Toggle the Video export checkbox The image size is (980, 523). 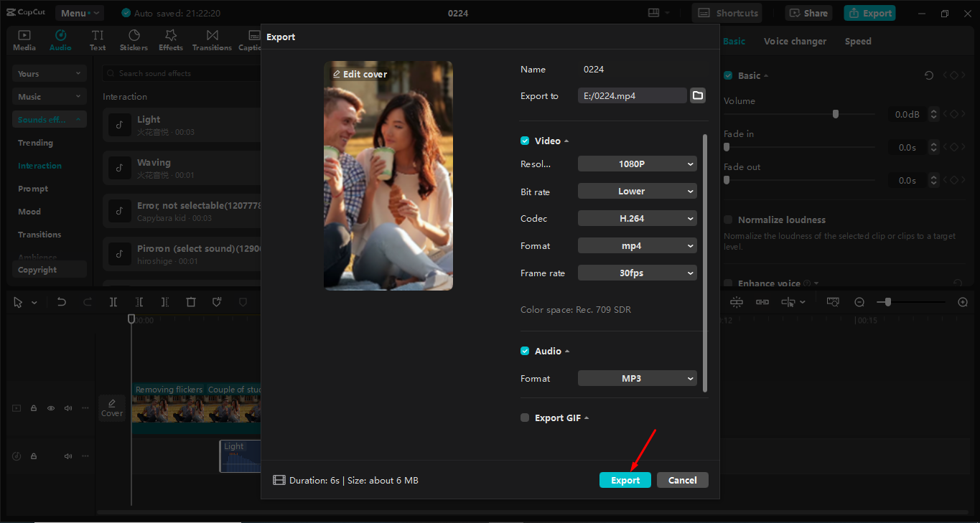(525, 141)
